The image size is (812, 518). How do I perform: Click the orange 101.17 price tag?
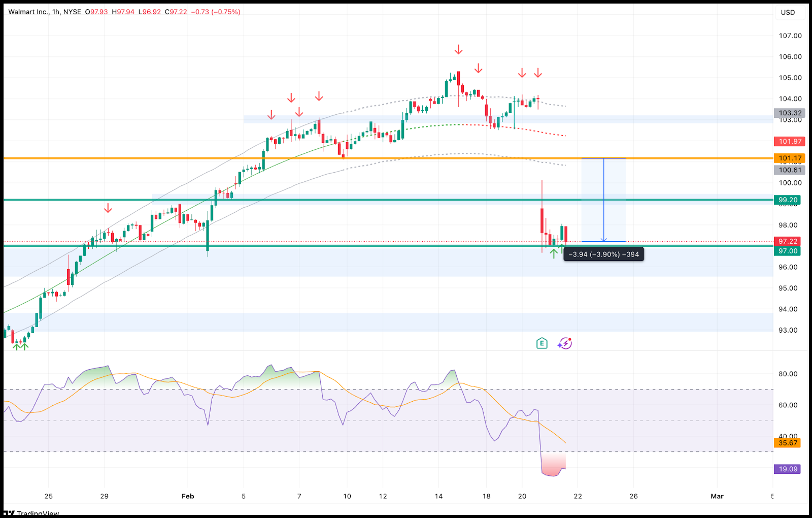coord(790,158)
